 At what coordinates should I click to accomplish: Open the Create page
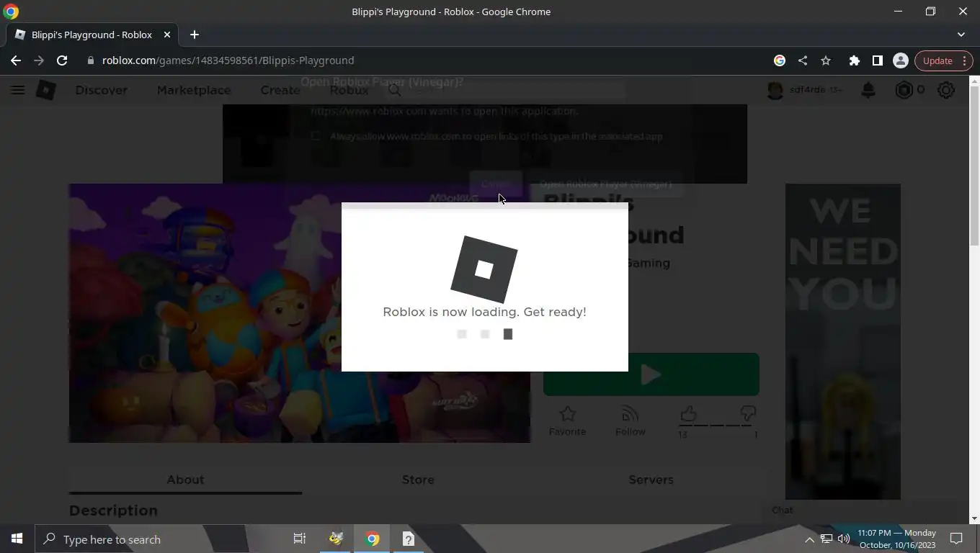point(280,90)
